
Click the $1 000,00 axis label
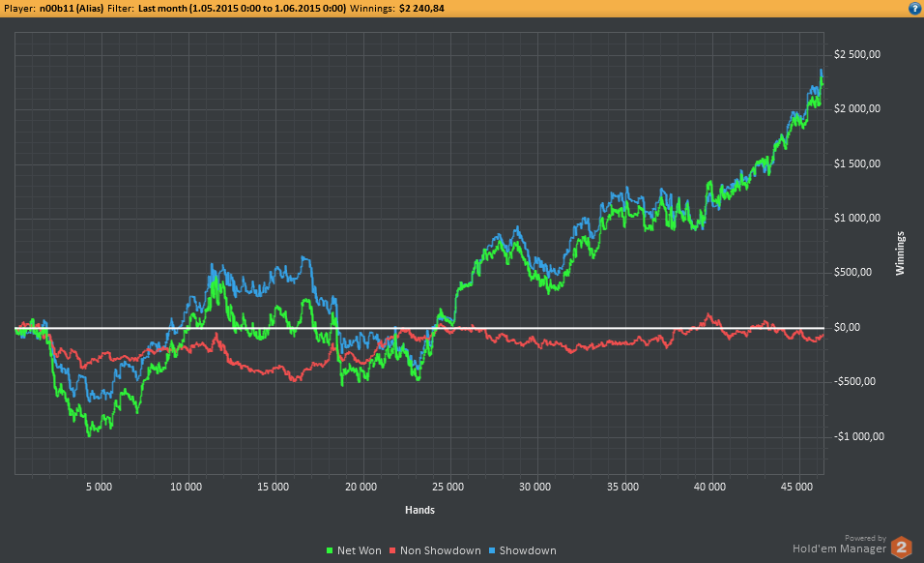pos(856,218)
